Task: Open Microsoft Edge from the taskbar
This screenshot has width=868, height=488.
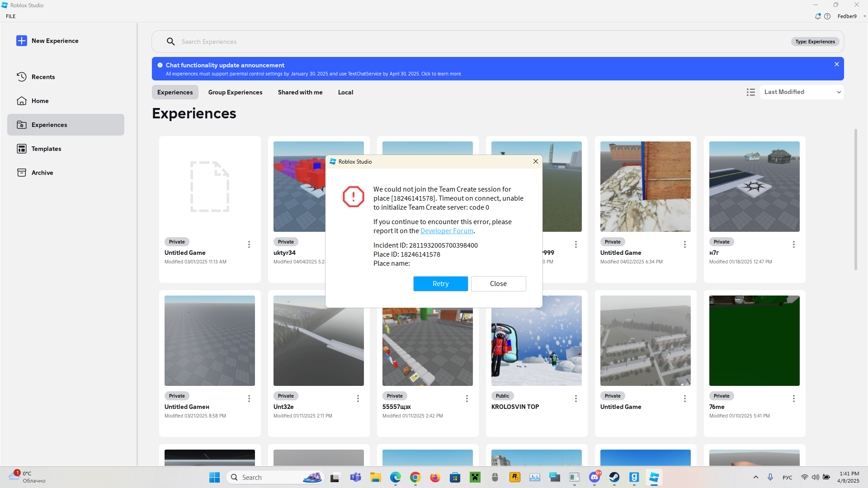Action: click(x=396, y=477)
